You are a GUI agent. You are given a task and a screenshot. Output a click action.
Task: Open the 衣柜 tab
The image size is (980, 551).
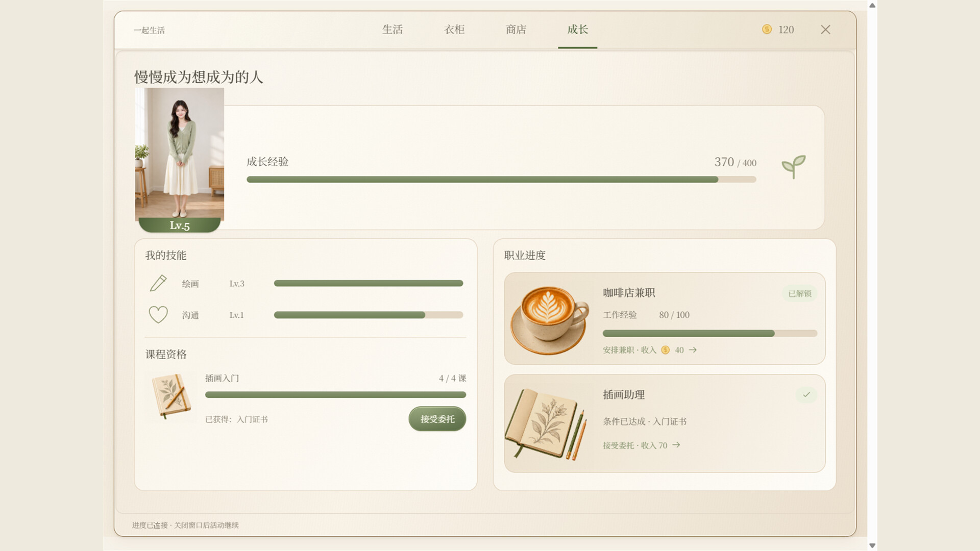[x=454, y=30]
